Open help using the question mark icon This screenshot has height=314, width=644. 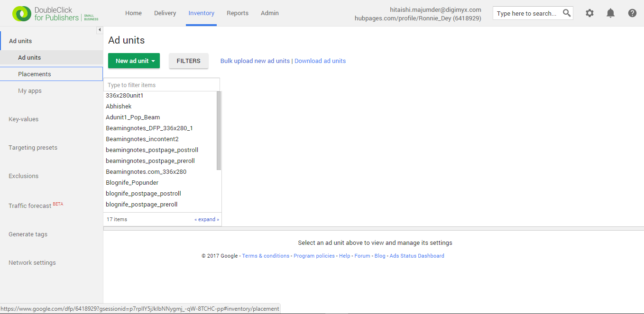coord(632,13)
